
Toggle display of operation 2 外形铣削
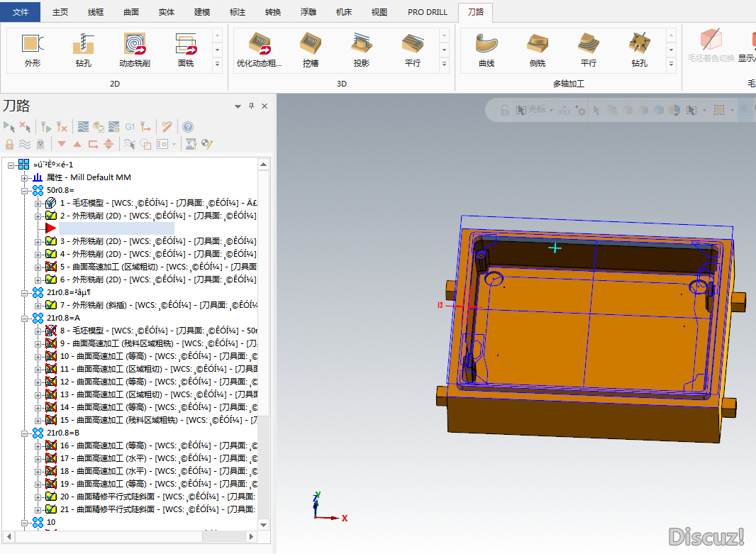pos(50,216)
